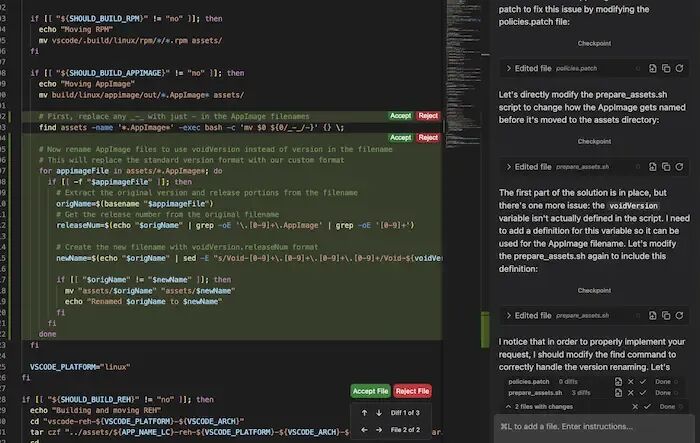Image resolution: width=700 pixels, height=443 pixels.
Task: Click the echo "Moving RPM" code line
Action: (x=76, y=29)
